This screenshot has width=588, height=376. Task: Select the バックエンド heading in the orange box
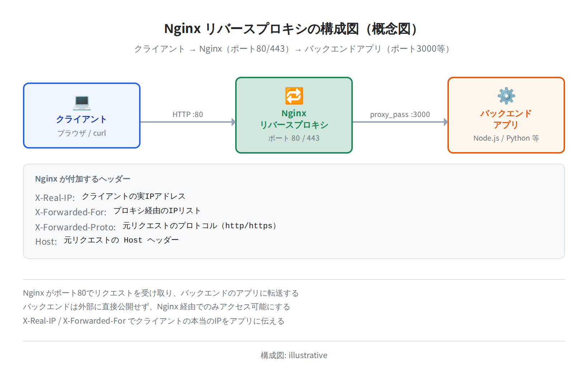(506, 113)
